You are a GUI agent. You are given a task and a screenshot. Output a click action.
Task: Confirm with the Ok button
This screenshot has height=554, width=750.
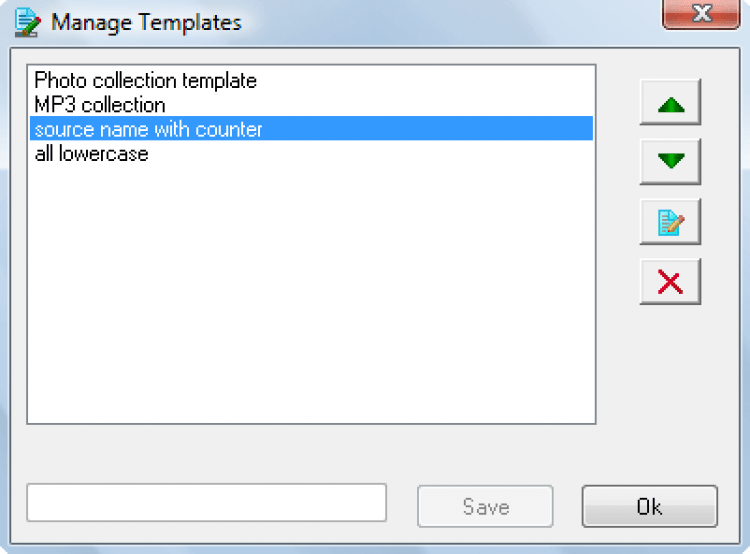650,506
